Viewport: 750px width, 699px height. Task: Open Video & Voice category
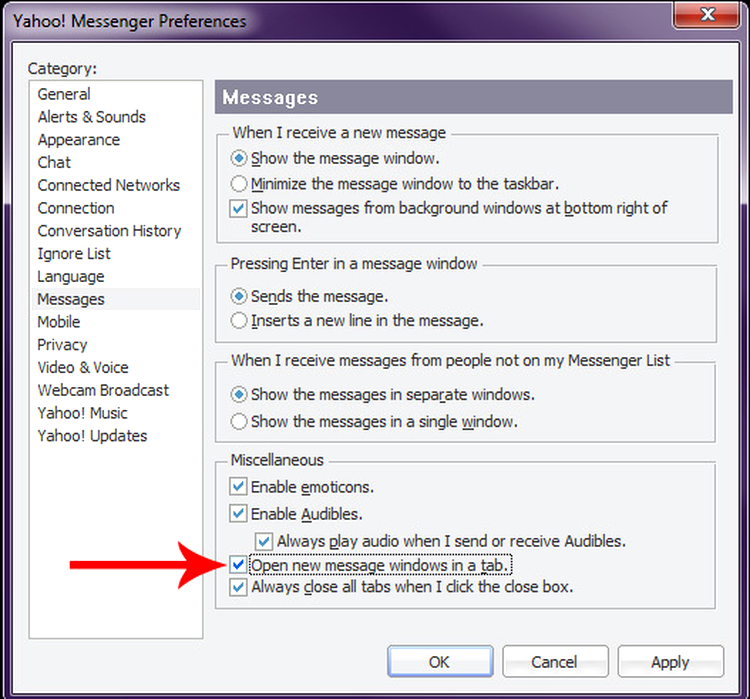(83, 367)
